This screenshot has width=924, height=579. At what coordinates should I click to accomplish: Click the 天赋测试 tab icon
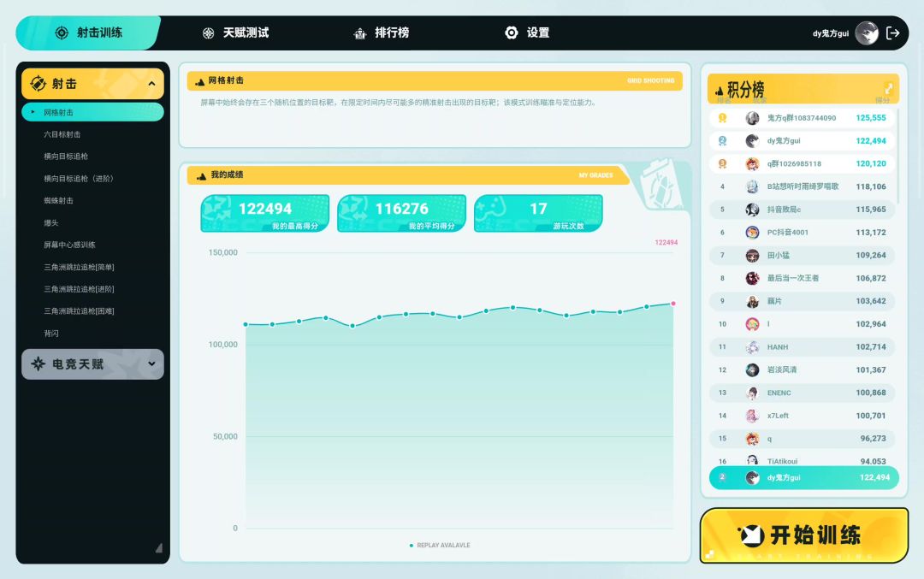coord(208,32)
